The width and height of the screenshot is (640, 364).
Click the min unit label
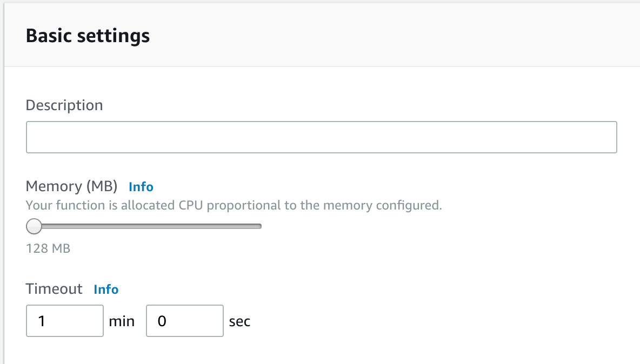pos(122,321)
